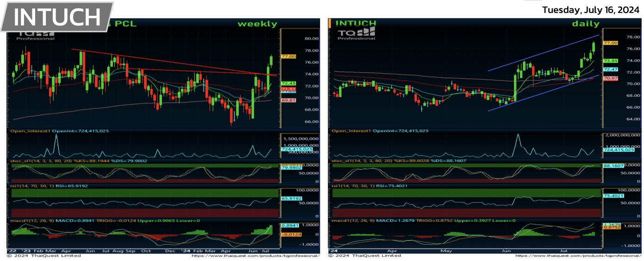The image size is (644, 261).
Task: Select the upper blue channel line in daily chart
Action: 544,53
